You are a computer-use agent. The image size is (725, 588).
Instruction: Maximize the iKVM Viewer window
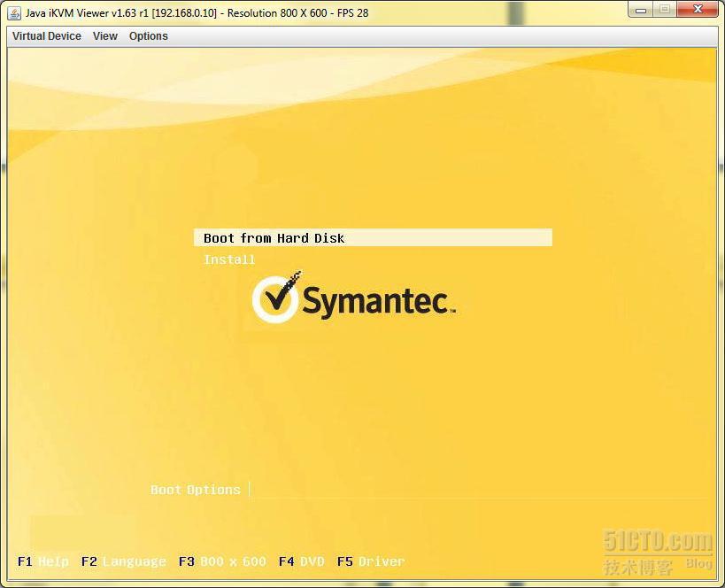pyautogui.click(x=665, y=10)
